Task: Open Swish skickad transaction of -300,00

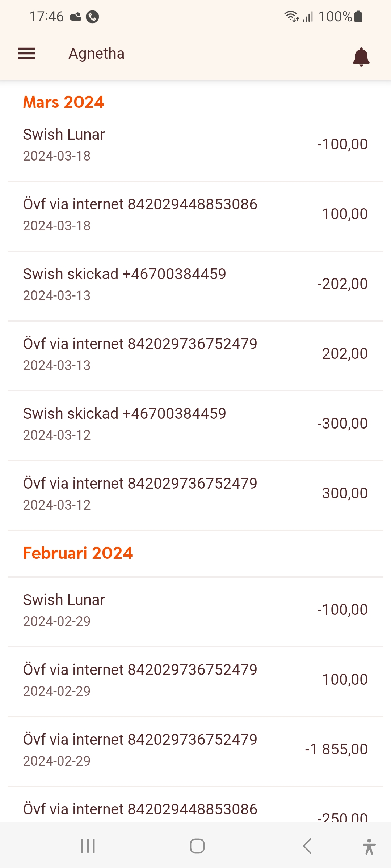Action: (x=195, y=424)
